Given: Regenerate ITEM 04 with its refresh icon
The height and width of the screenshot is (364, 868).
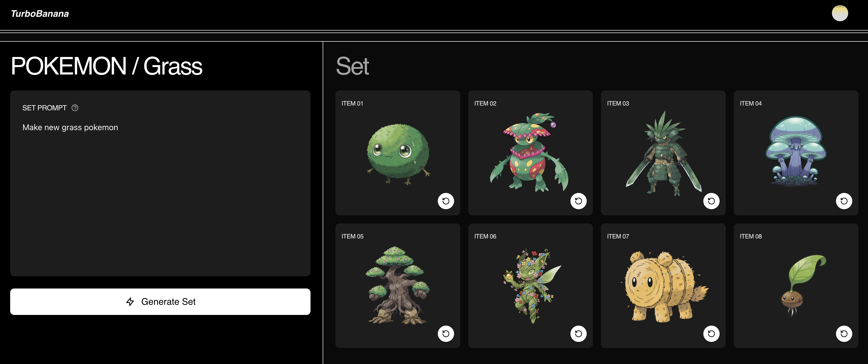Looking at the screenshot, I should (844, 201).
